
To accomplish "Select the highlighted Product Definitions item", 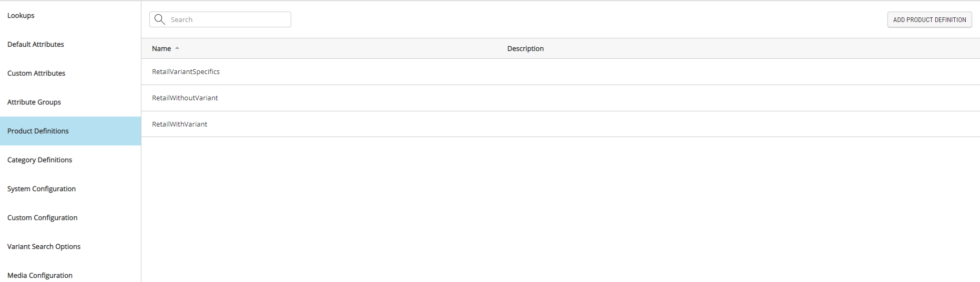I will (x=38, y=131).
